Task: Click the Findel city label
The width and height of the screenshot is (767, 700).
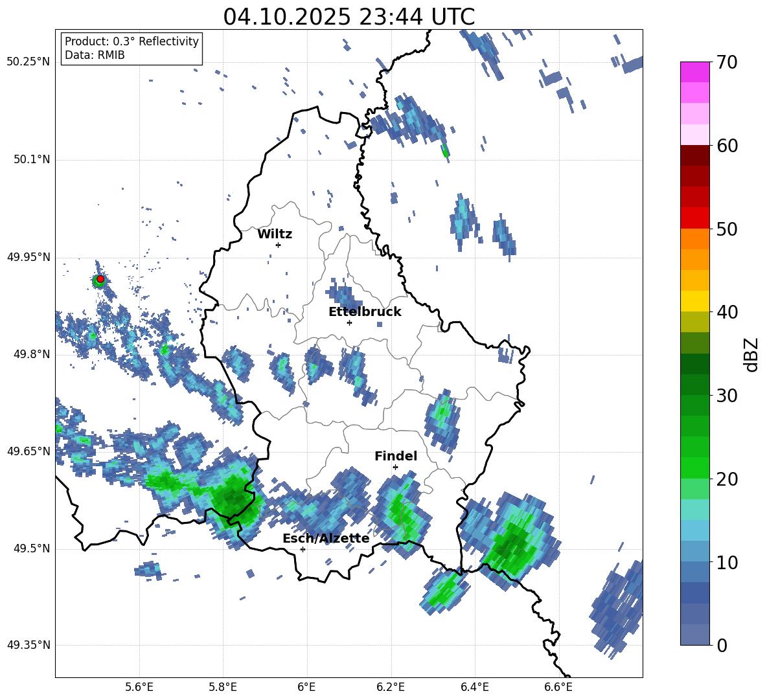Action: click(396, 456)
